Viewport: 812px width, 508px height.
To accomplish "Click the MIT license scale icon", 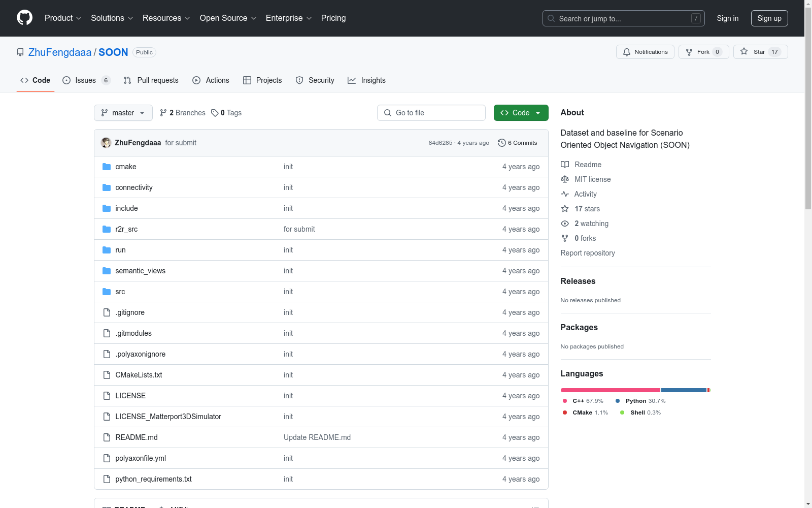I will click(565, 179).
